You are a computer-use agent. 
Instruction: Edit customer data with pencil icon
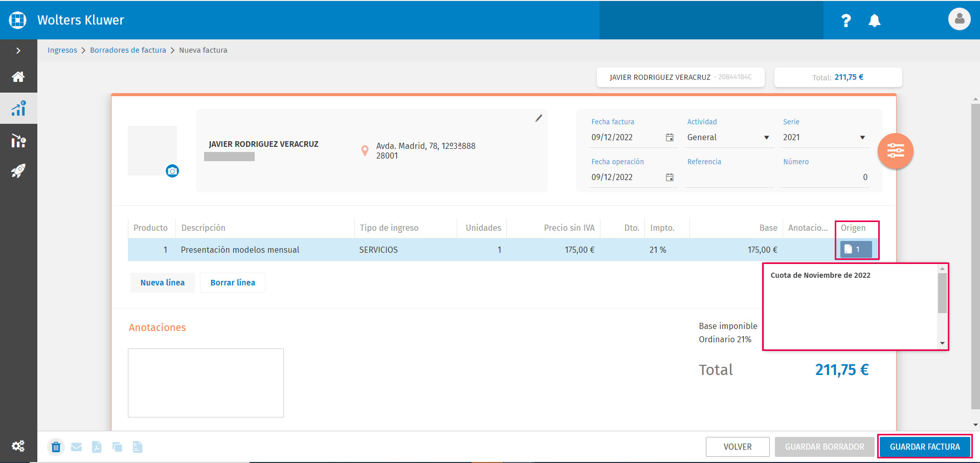tap(539, 118)
